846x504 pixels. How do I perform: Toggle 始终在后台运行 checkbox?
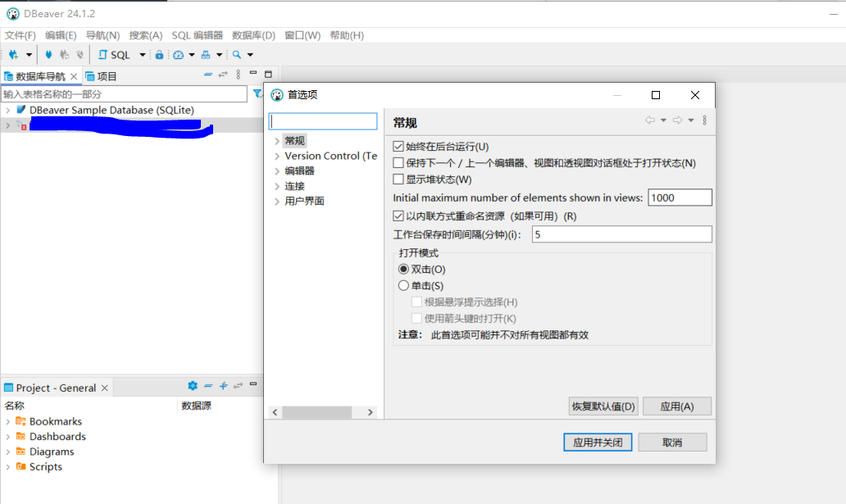(398, 146)
